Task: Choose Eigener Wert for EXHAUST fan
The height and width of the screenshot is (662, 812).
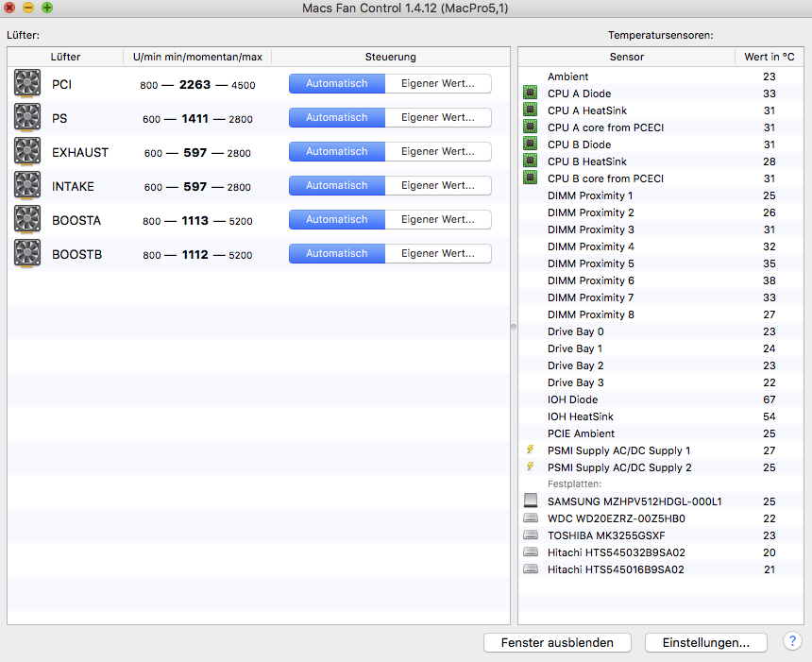Action: (x=438, y=152)
